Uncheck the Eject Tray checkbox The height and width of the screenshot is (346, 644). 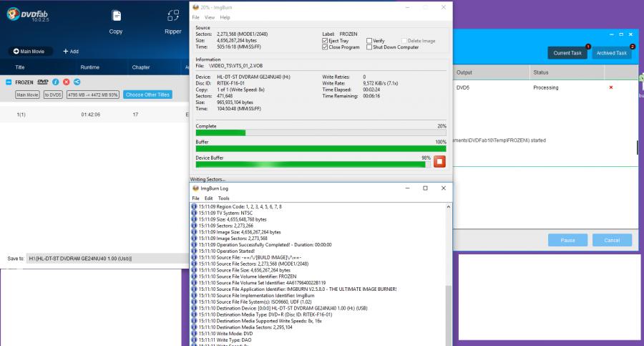326,41
